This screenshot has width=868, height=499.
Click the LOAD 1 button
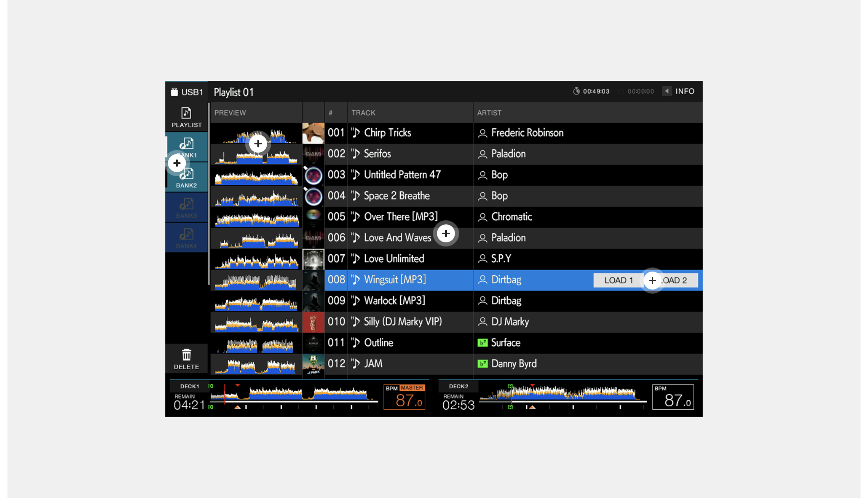618,281
